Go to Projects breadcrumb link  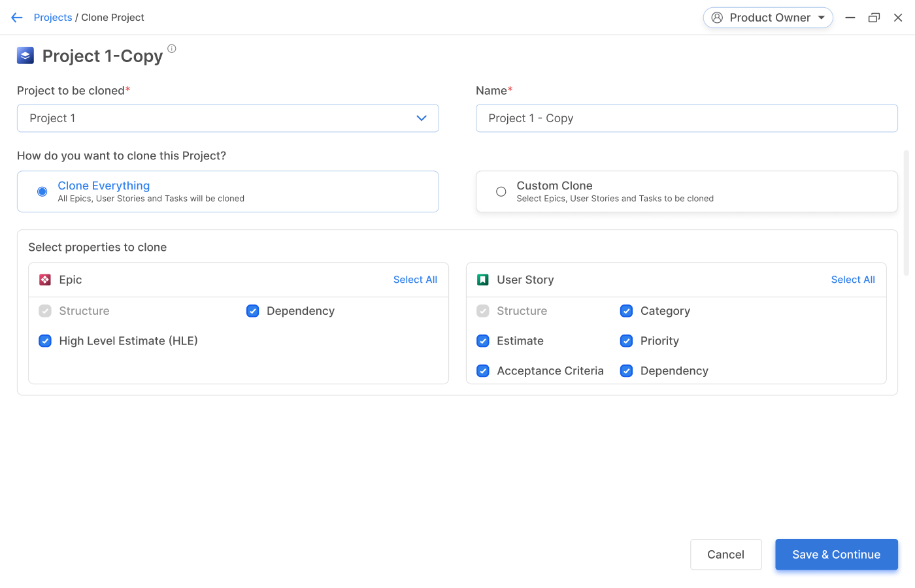pos(53,18)
